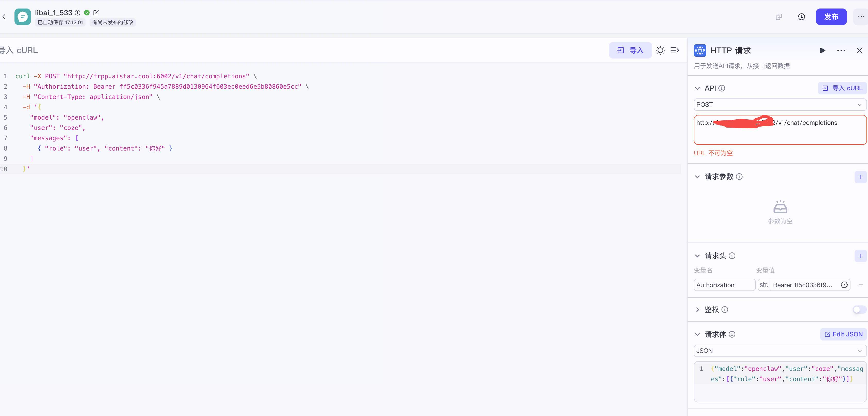Enable the 鉴权 toggle switch
Screen dimensions: 868x416
(859, 310)
